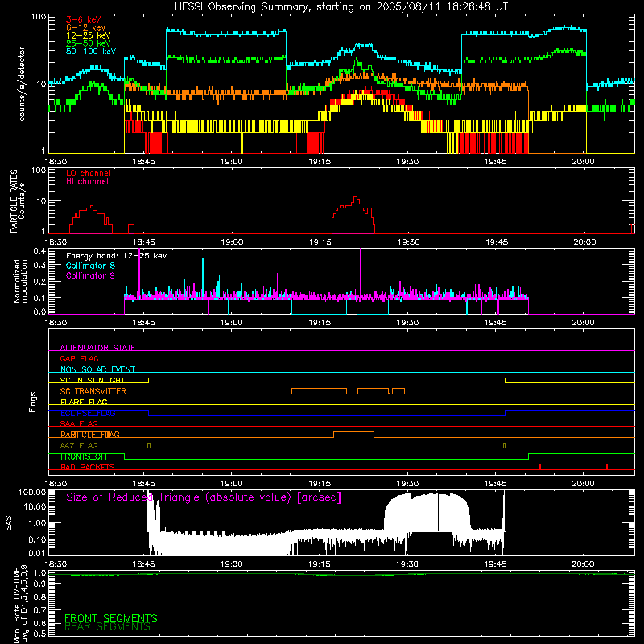This screenshot has width=644, height=644.
Task: Click the 0.9 tick on livetime axis
Action: tap(39, 584)
